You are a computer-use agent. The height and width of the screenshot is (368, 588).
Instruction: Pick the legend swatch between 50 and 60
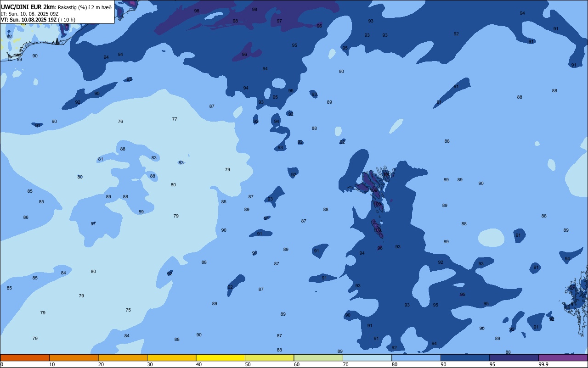click(269, 357)
